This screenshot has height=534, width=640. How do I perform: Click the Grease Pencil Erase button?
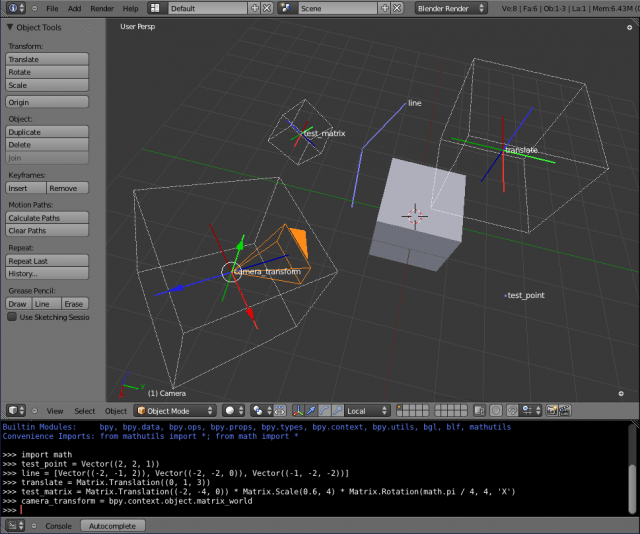75,304
